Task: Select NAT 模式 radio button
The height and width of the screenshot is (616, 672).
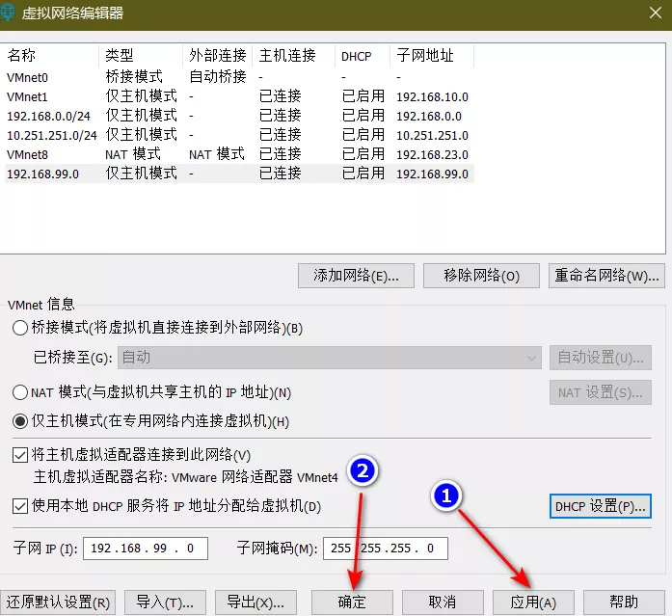Action: 20,392
